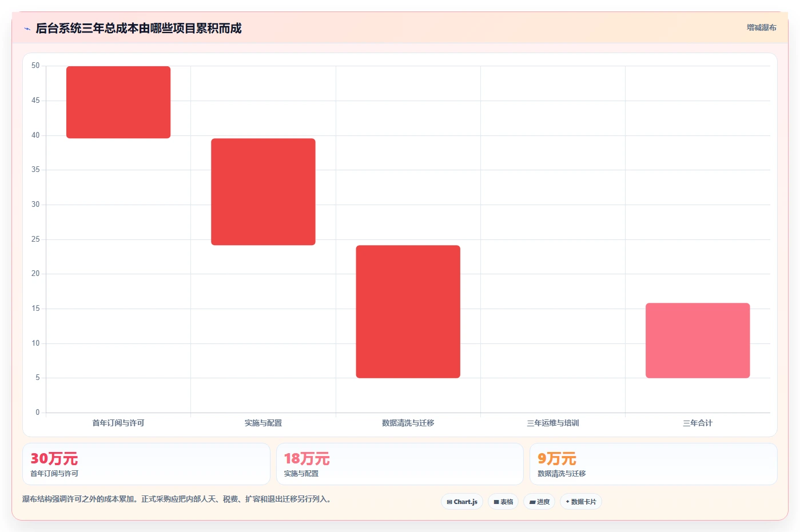Screen dimensions: 800x532
Task: Select the Chart.js chip
Action: pyautogui.click(x=462, y=502)
